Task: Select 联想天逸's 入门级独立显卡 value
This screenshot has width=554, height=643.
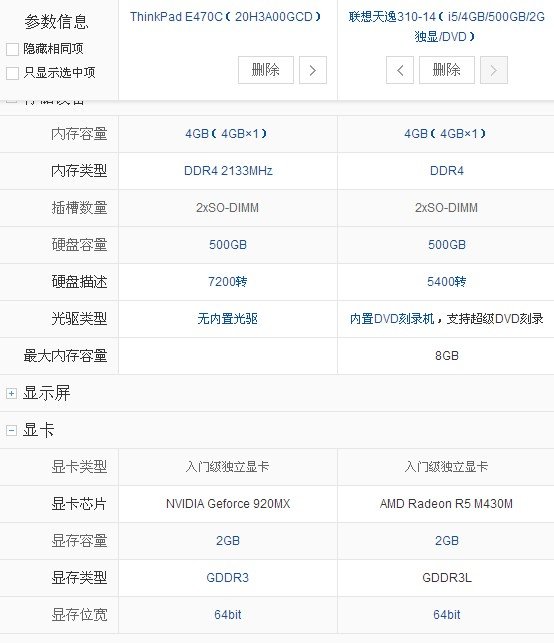Action: [446, 467]
